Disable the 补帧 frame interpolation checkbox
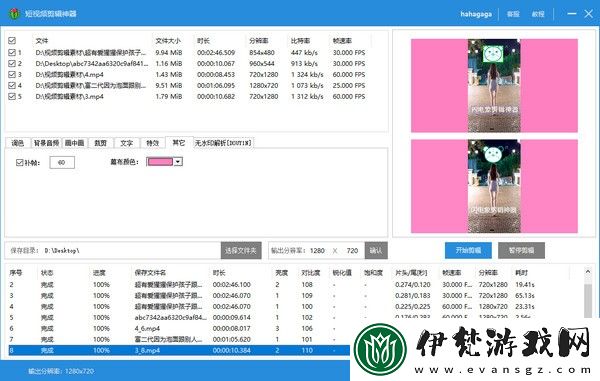The image size is (600, 381). point(20,163)
